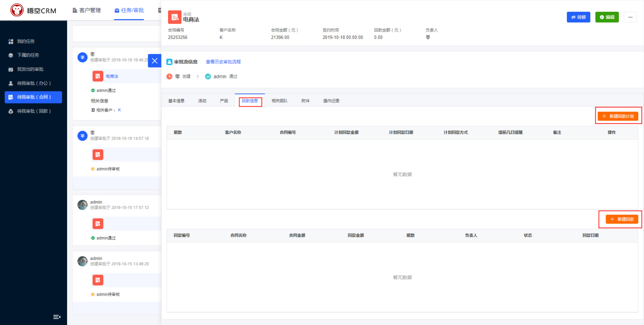Collapse the sidebar using the bottom menu icon
Screen dimensions: 644x325
point(57,317)
